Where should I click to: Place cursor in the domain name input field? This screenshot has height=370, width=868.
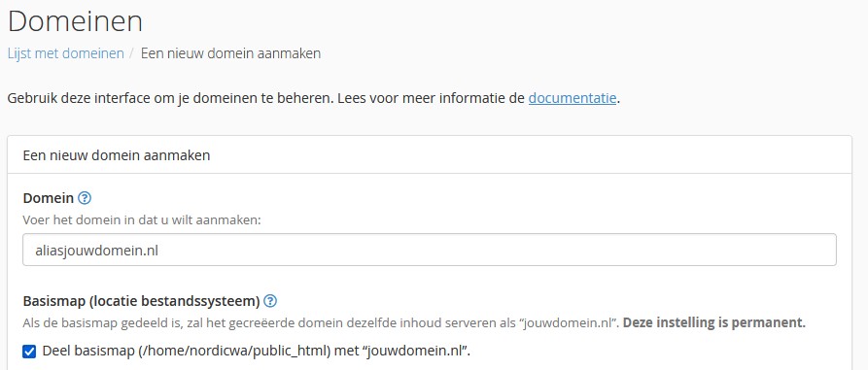[429, 250]
